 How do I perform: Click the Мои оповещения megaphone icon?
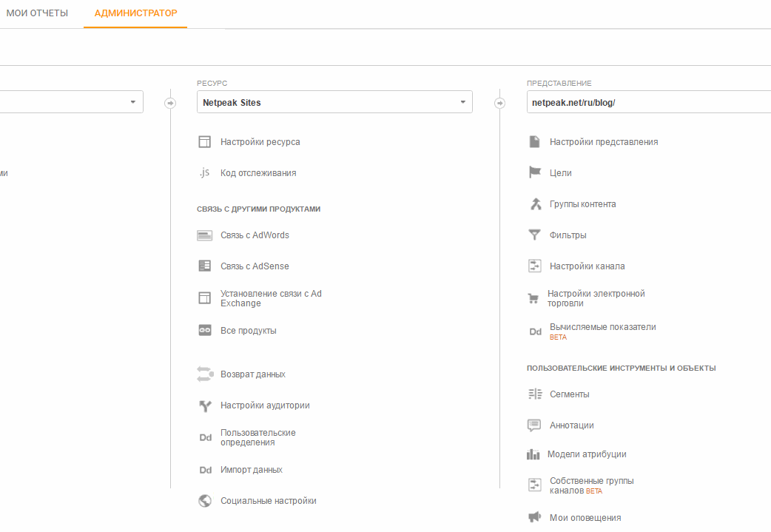534,517
